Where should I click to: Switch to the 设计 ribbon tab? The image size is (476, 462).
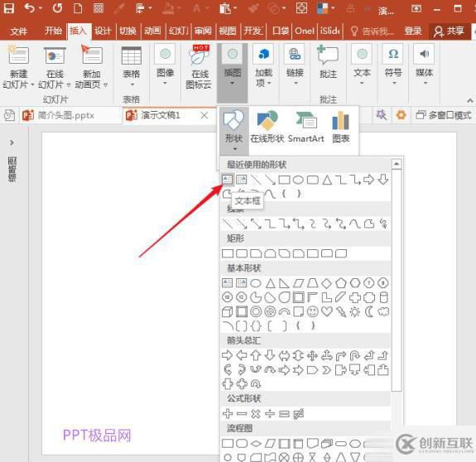[103, 31]
